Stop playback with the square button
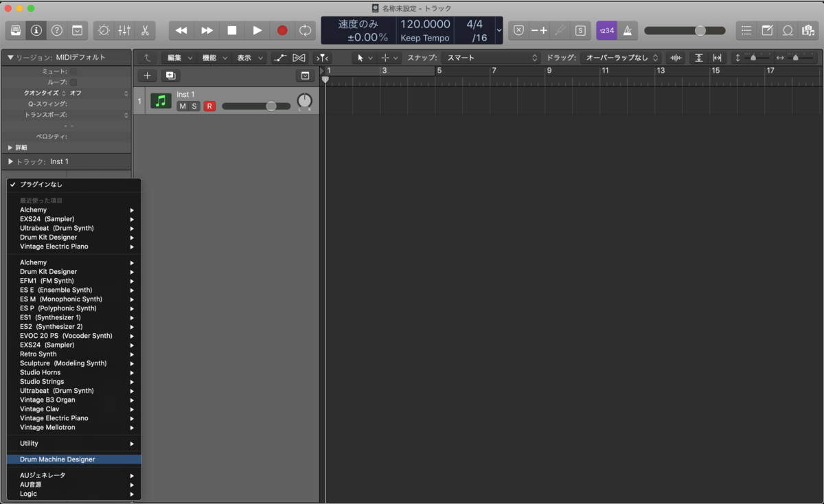This screenshot has width=824, height=504. coord(232,30)
